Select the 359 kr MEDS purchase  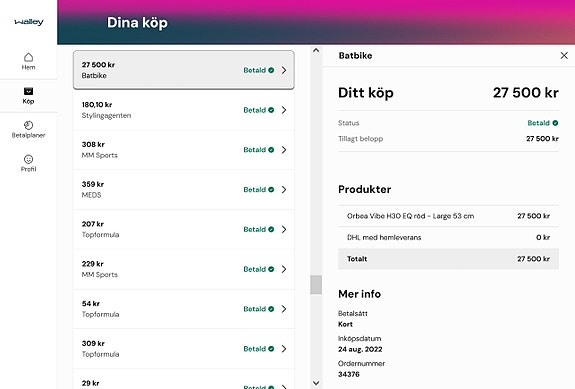click(183, 190)
